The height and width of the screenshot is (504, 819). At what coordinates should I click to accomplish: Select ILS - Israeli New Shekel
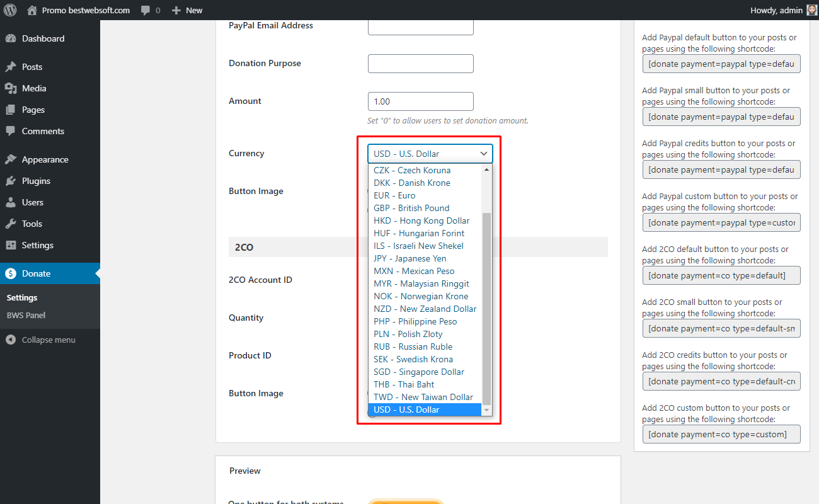click(425, 246)
